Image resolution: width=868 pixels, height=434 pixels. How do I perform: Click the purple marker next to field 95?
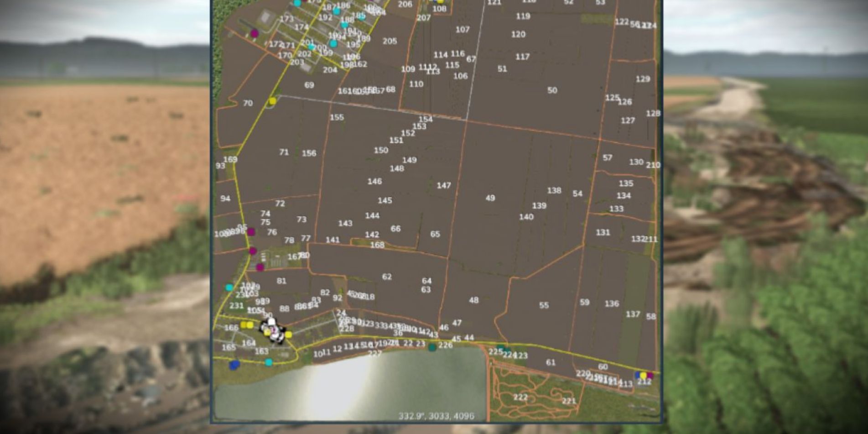[x=251, y=232]
